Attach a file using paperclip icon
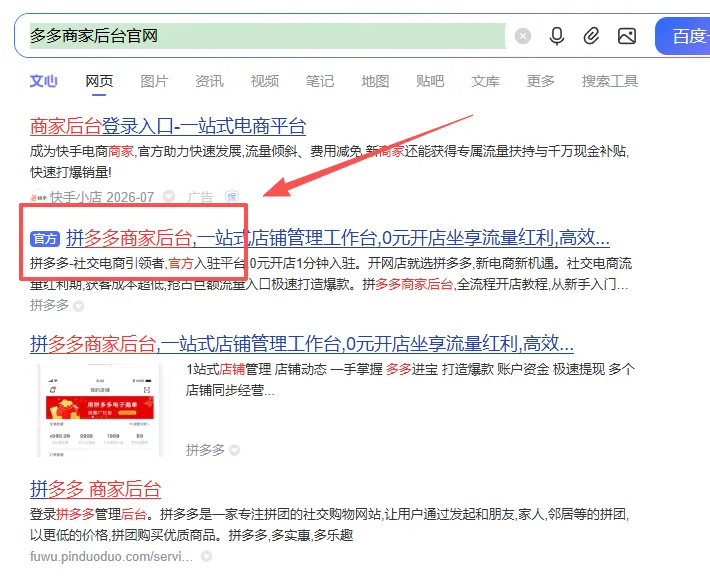This screenshot has width=710, height=577. [x=591, y=36]
